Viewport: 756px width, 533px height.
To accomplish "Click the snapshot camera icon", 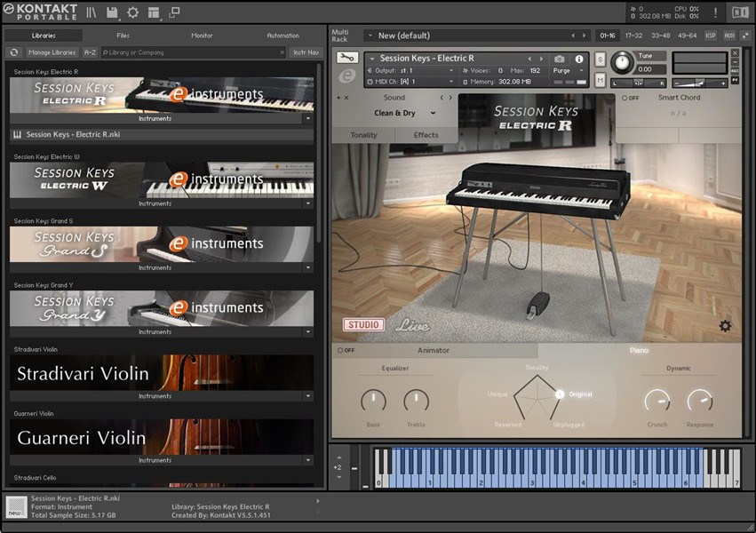I will pos(560,59).
